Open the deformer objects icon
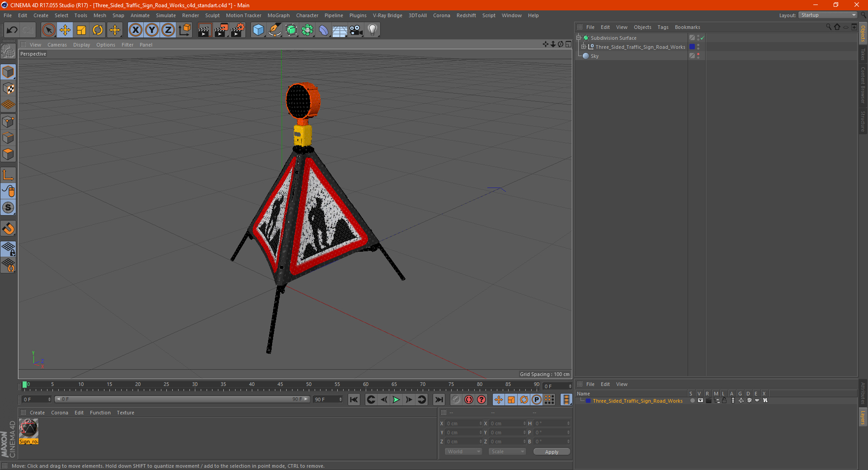 [x=324, y=30]
